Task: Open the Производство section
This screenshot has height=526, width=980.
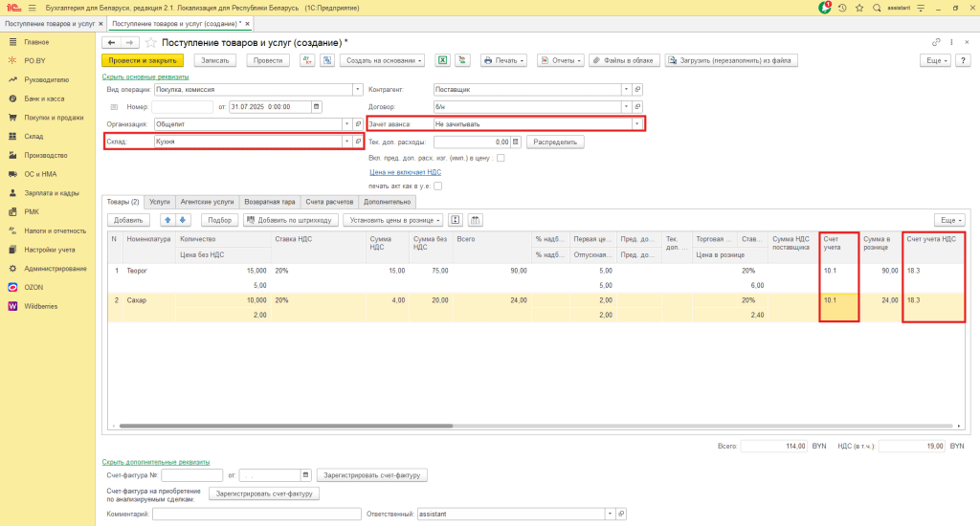Action: point(48,155)
